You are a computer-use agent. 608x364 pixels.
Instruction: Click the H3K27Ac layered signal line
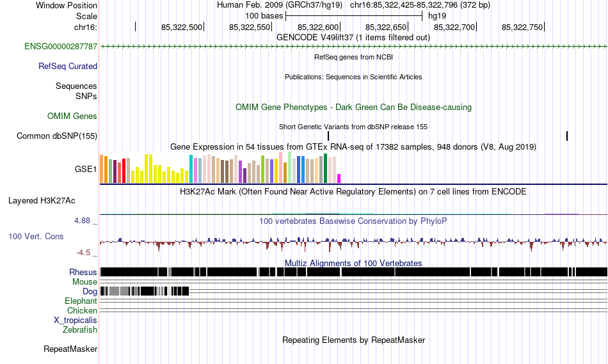coord(354,214)
